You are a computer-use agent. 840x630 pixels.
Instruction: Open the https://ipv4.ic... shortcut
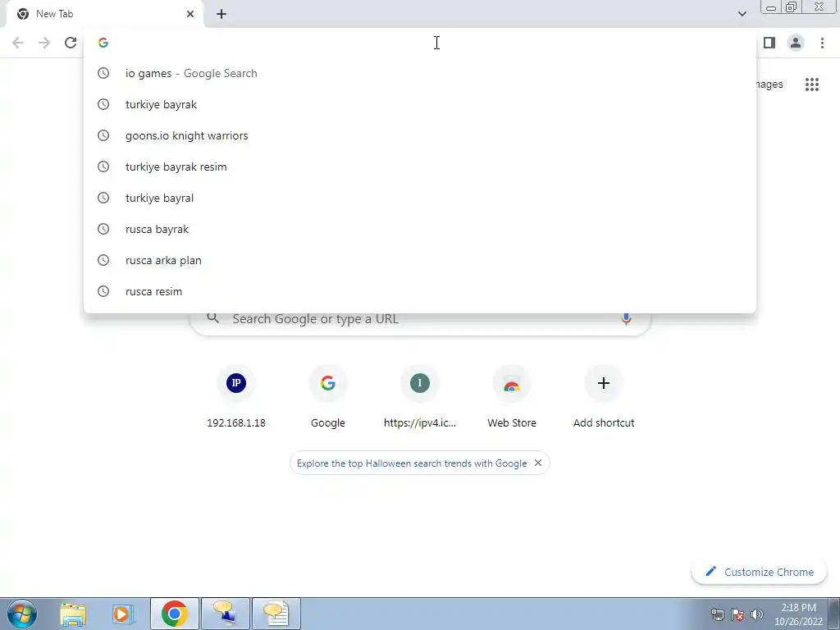tap(420, 396)
